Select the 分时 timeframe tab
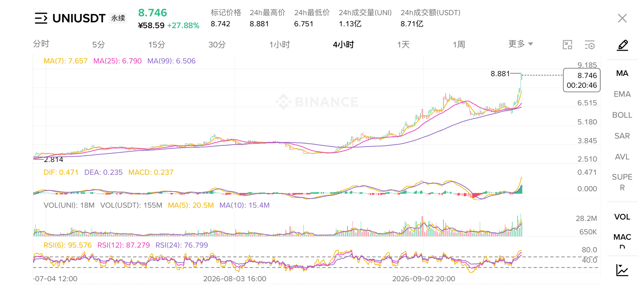644x298 pixels. click(41, 44)
